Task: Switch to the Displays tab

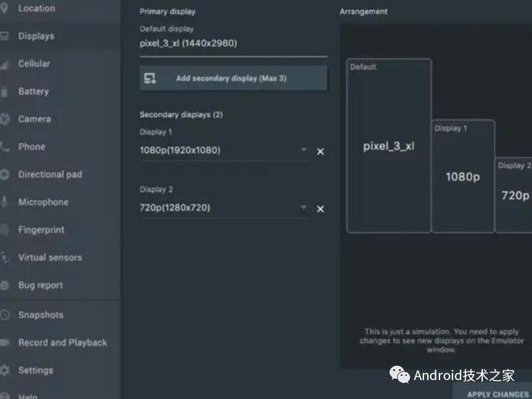Action: point(60,36)
